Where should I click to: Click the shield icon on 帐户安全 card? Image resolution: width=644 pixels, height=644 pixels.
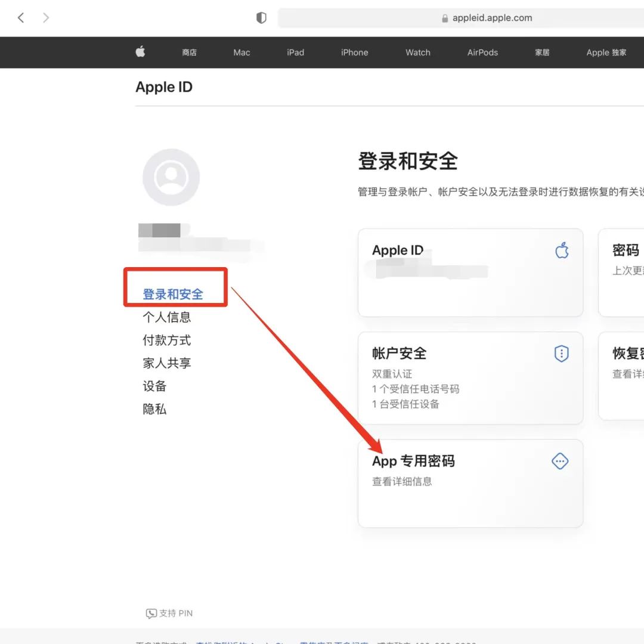(x=562, y=354)
